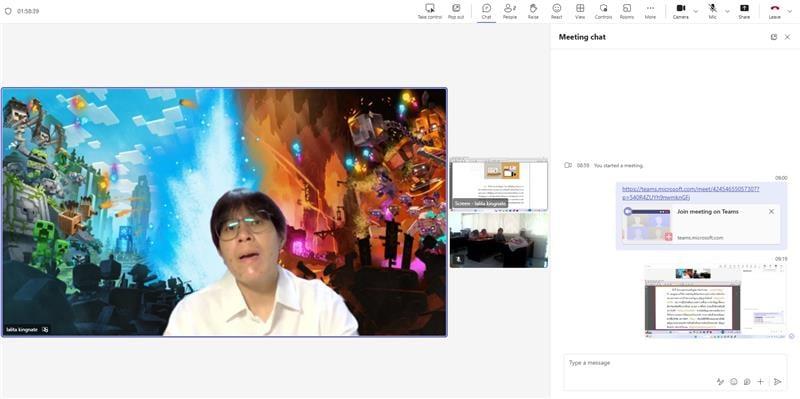
Task: Open the breakout Rooms panel
Action: pos(627,11)
